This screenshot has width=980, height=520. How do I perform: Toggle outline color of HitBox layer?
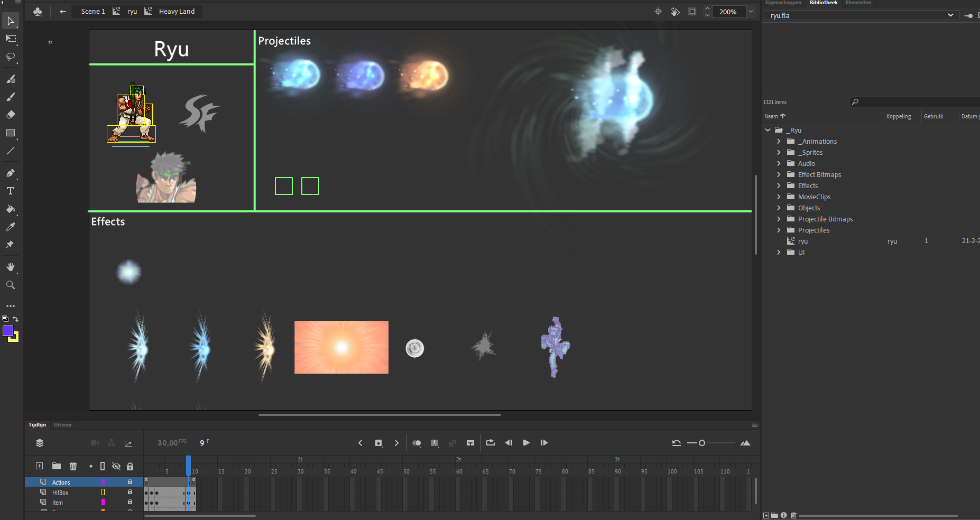tap(103, 492)
